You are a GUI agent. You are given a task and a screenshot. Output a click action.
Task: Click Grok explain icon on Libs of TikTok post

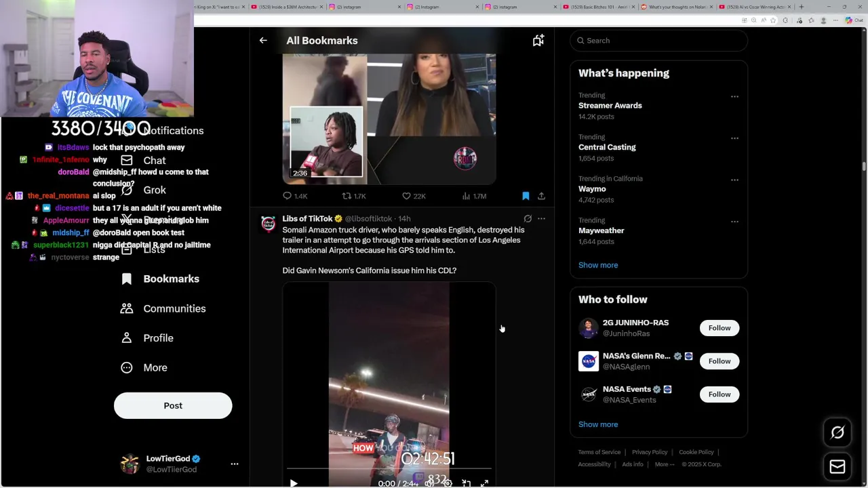(x=528, y=219)
